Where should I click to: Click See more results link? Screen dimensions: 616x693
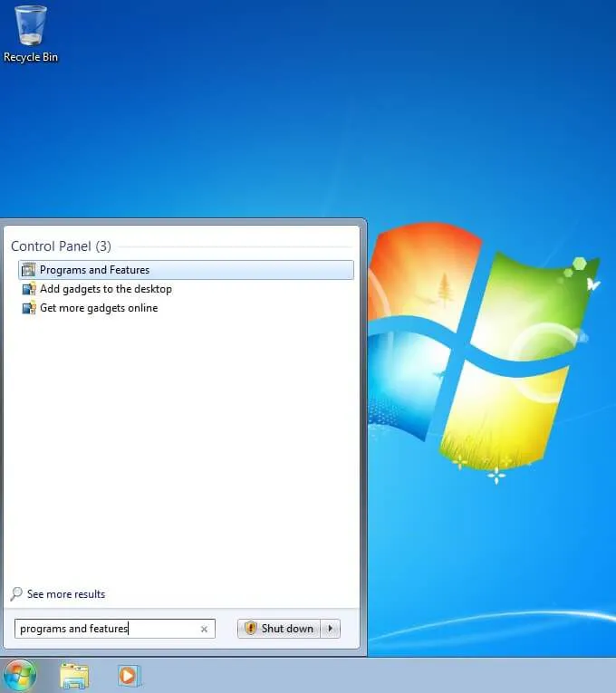66,594
